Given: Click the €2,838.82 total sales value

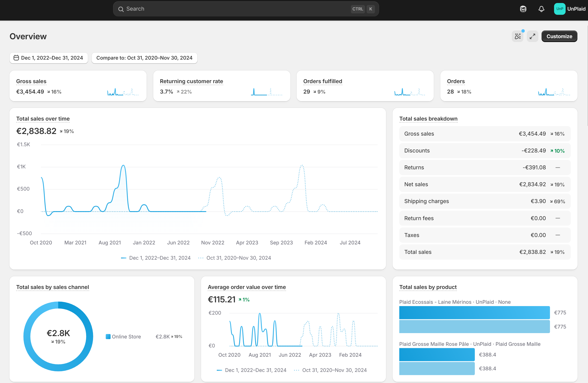Looking at the screenshot, I should pos(36,131).
